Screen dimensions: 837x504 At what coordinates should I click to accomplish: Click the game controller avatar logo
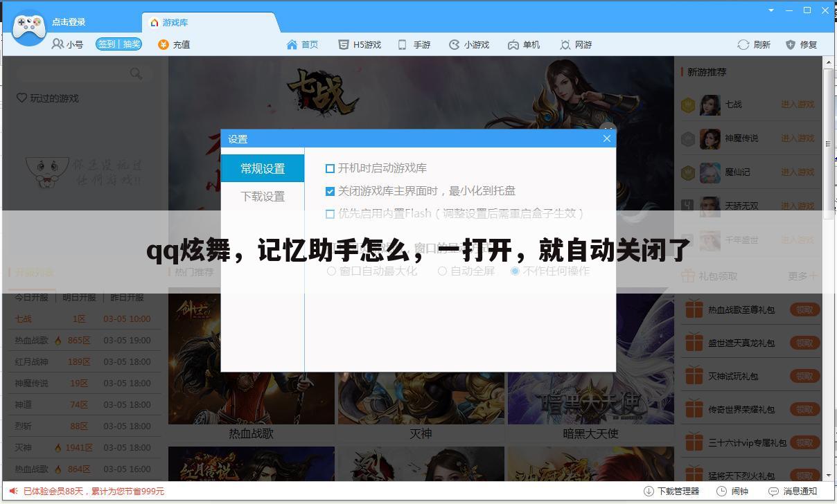click(29, 28)
